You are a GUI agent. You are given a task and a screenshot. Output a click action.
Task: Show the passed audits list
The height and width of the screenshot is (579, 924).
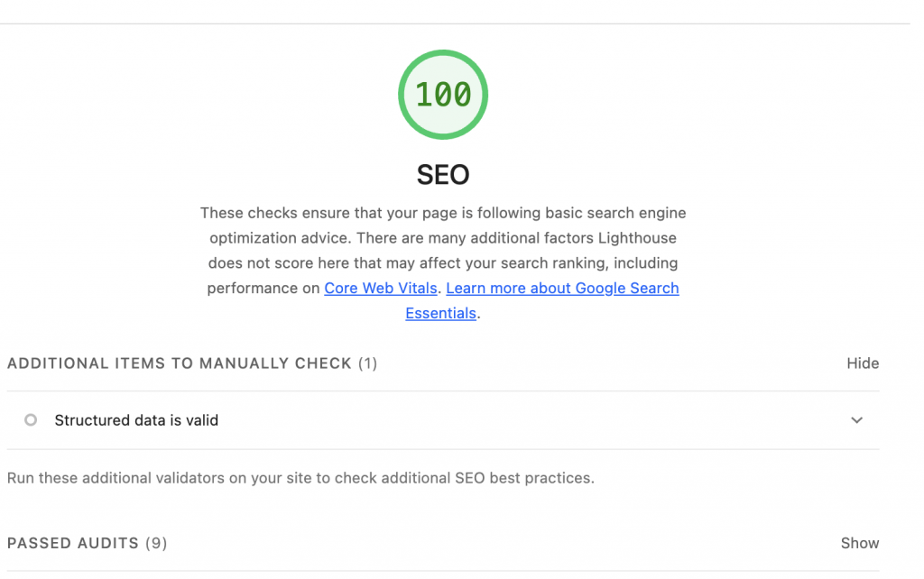[x=859, y=543]
